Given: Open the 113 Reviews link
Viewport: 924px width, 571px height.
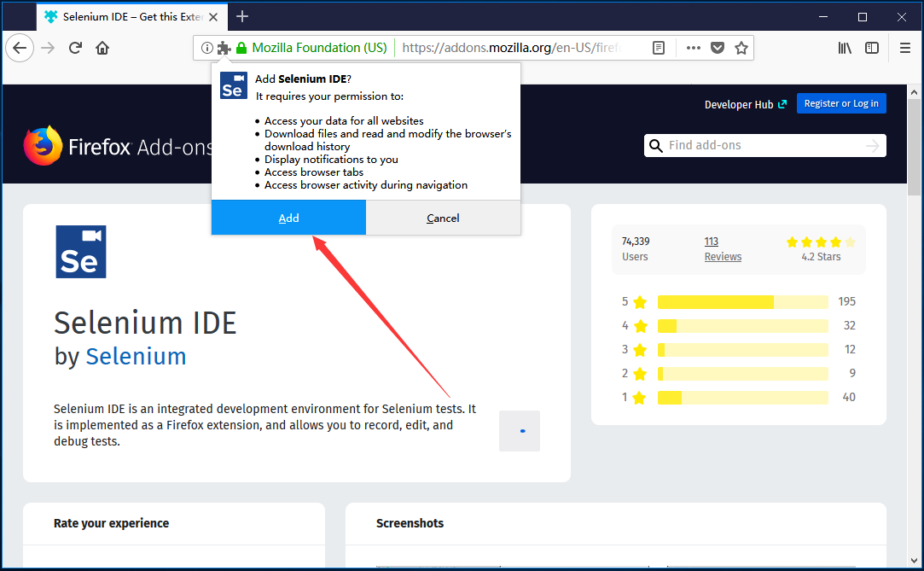Looking at the screenshot, I should click(x=723, y=248).
